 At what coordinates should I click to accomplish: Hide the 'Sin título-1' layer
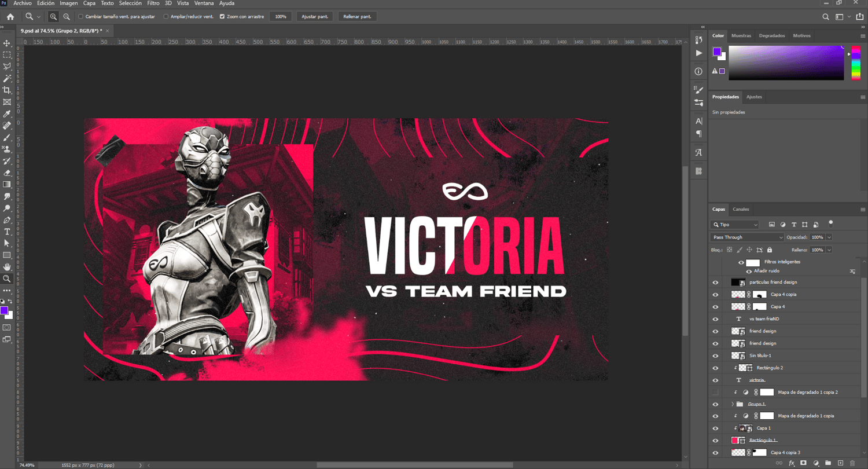point(715,356)
